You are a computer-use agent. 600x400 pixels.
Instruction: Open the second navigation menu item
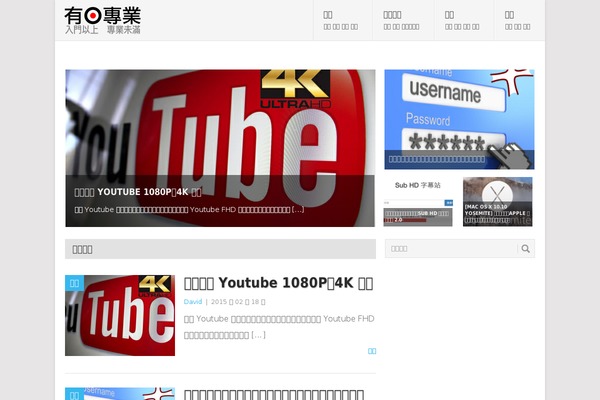click(403, 20)
